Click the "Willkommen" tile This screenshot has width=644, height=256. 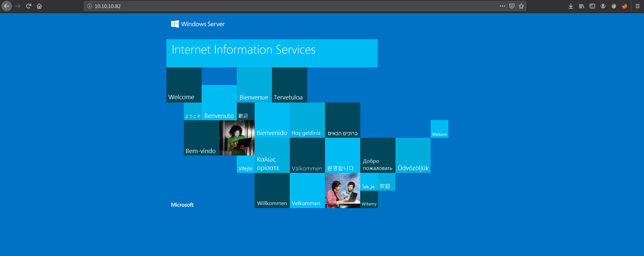coord(272,190)
